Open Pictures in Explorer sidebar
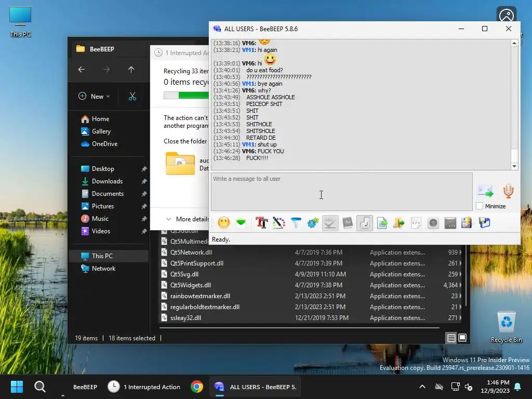Viewport: 532px width, 399px height. (97, 206)
